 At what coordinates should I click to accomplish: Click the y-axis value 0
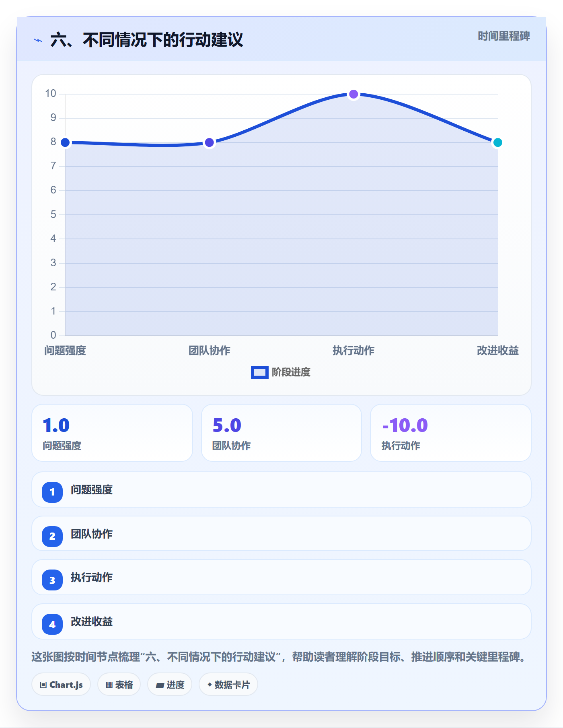click(53, 335)
